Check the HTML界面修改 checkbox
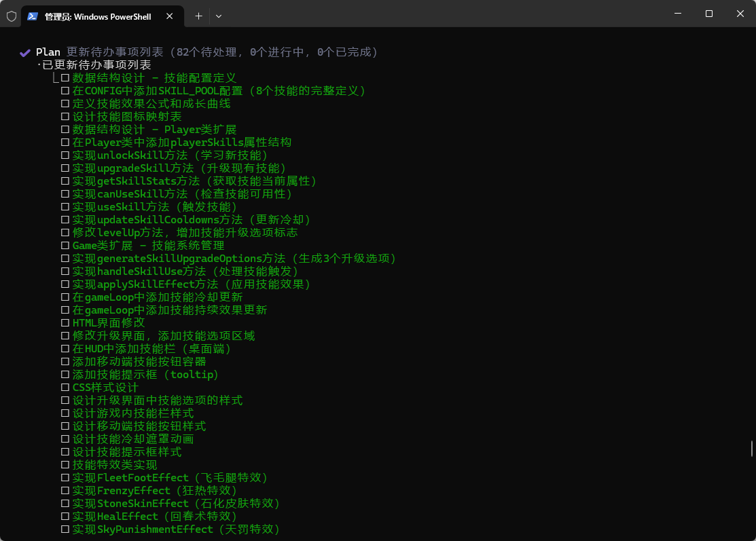Screen dimensions: 756x541 click(65, 322)
